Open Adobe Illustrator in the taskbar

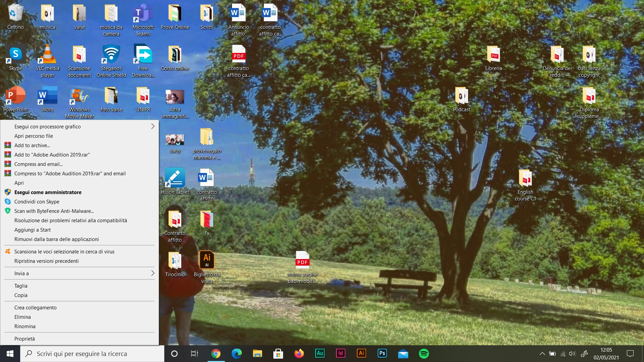point(361,353)
